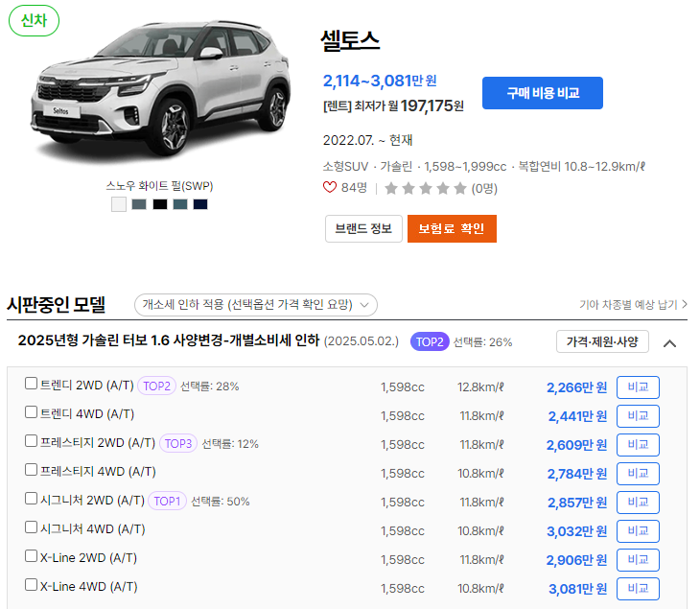Open 기아 차종별 예상 납기 link
This screenshot has height=609, width=700.
(633, 305)
